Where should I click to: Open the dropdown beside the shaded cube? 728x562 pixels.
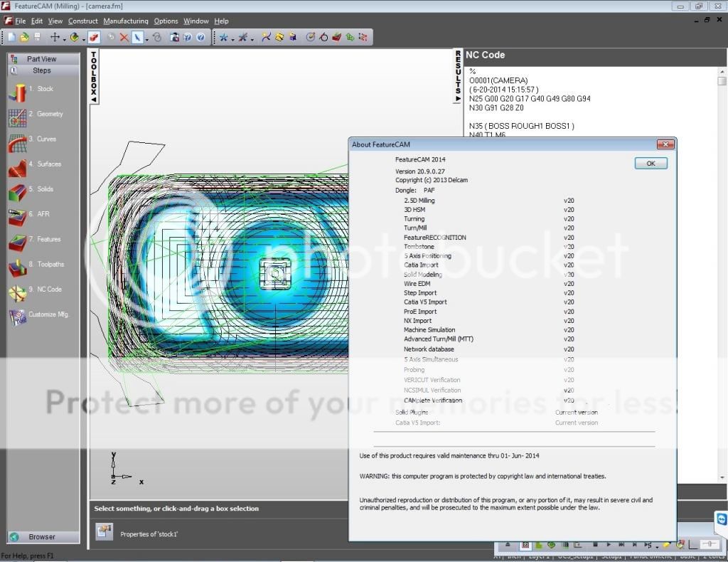coord(84,39)
